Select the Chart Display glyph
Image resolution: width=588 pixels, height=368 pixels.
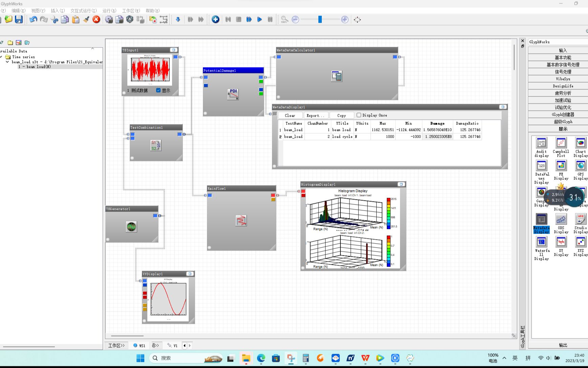point(581,147)
